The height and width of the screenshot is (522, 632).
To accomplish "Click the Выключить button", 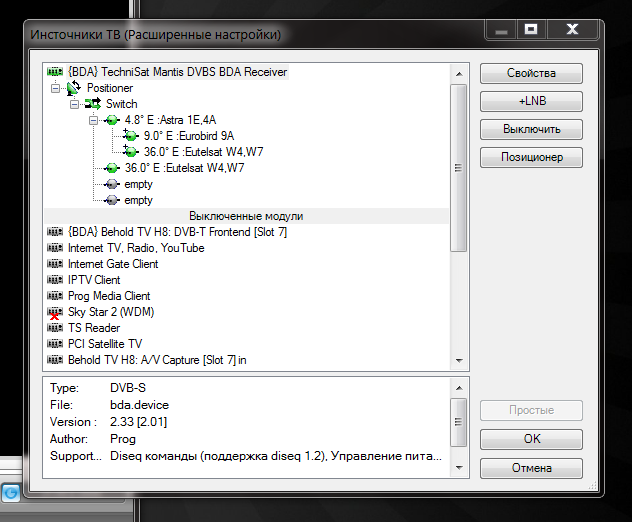I will coord(530,130).
